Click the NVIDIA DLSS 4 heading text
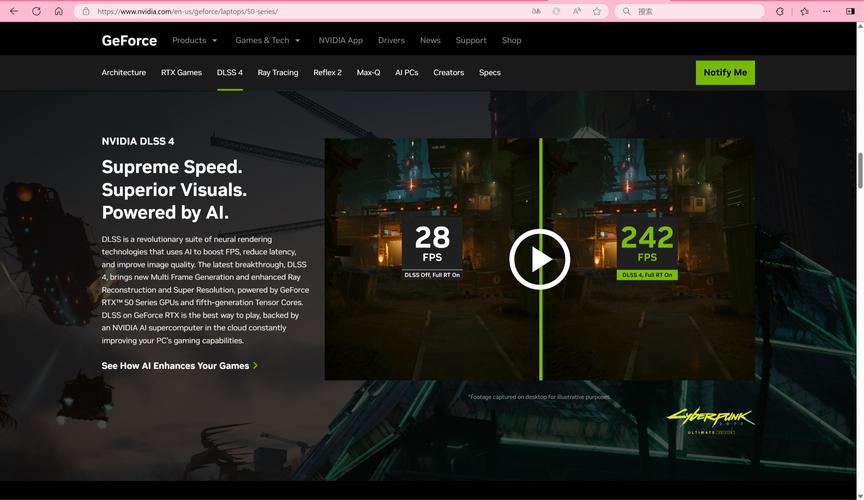This screenshot has height=500, width=864. pyautogui.click(x=138, y=141)
